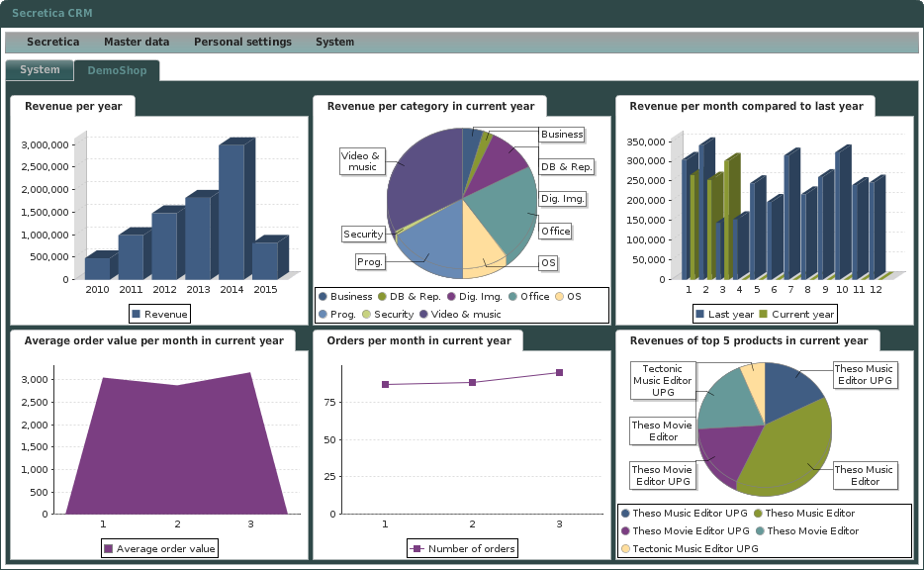The width and height of the screenshot is (924, 570).
Task: Select the Current year legend marker
Action: click(x=766, y=314)
